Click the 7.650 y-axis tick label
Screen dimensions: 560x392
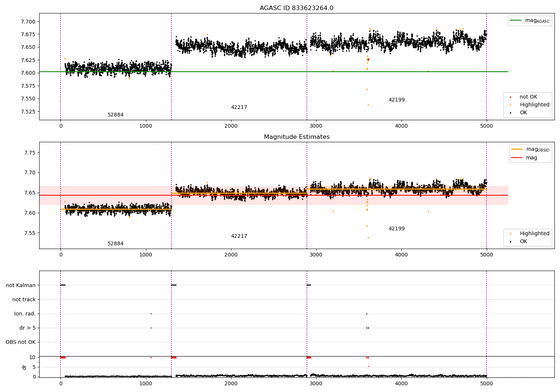click(x=28, y=47)
